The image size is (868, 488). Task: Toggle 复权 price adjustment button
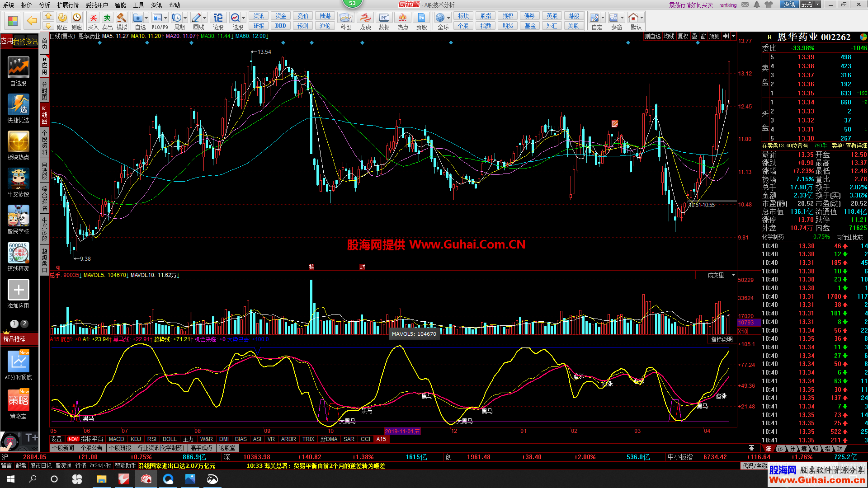click(683, 37)
